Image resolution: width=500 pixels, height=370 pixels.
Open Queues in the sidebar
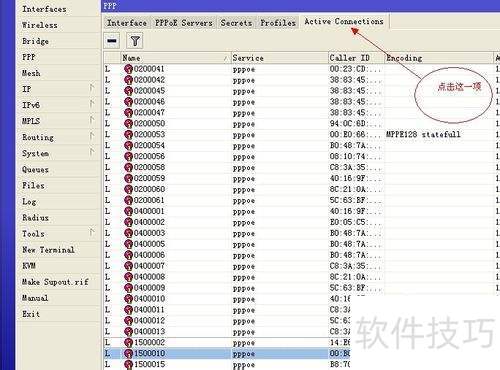[x=35, y=169]
